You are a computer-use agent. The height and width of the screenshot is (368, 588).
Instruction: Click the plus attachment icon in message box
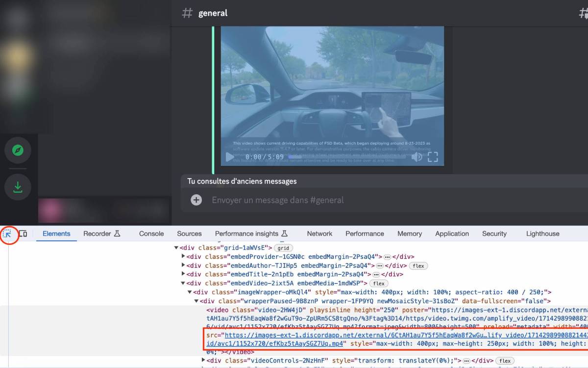(196, 200)
